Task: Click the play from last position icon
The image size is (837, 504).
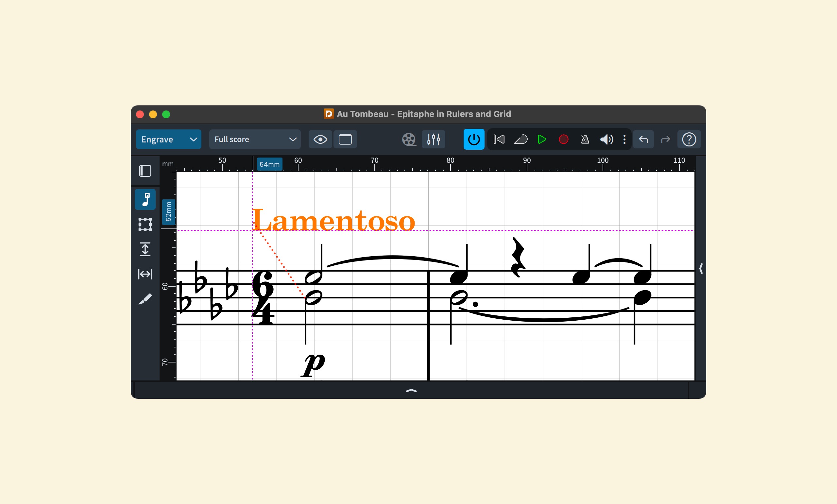Action: pos(521,139)
